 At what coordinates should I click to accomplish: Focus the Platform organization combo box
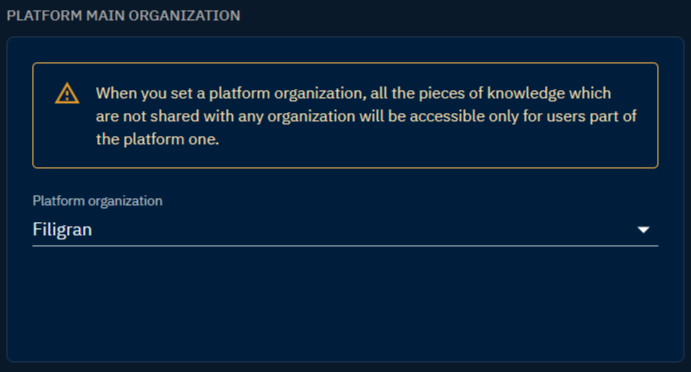coord(345,230)
